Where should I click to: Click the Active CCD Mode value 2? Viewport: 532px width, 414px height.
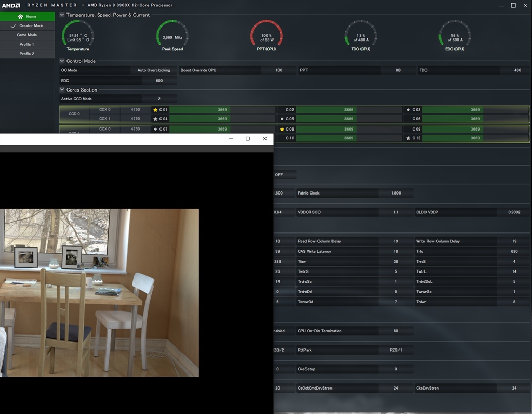(159, 99)
